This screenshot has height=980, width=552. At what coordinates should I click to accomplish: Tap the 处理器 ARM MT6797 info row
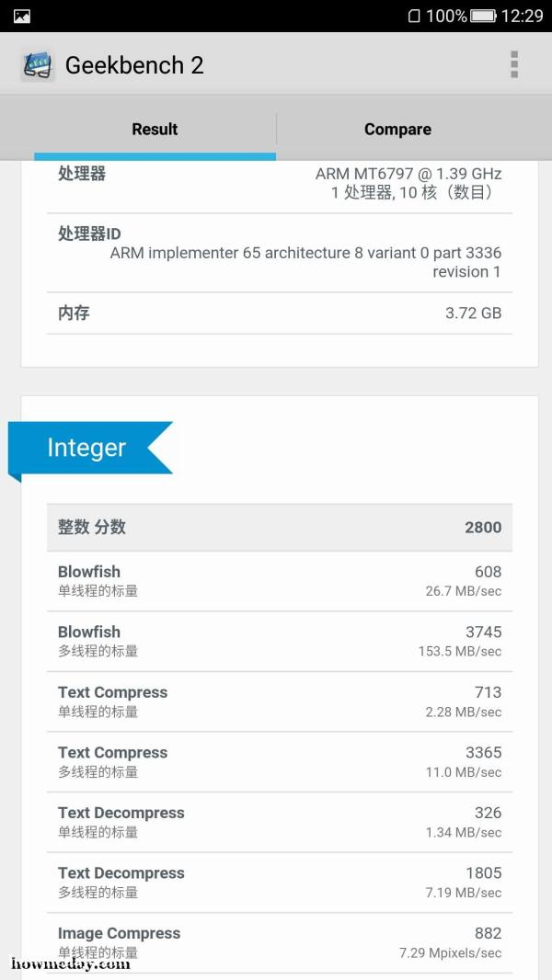(x=279, y=183)
